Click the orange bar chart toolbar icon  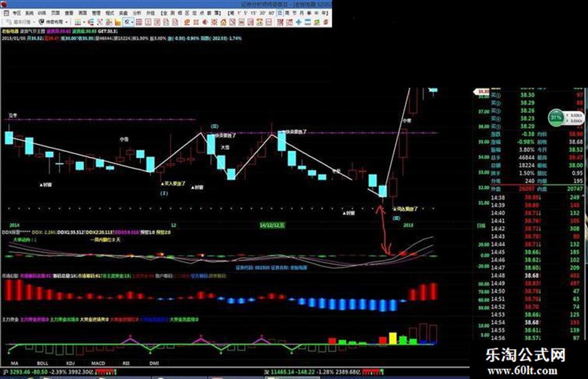point(118,22)
